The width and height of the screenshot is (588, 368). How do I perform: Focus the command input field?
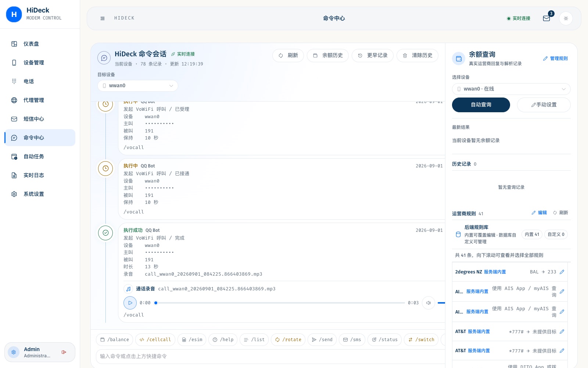270,356
